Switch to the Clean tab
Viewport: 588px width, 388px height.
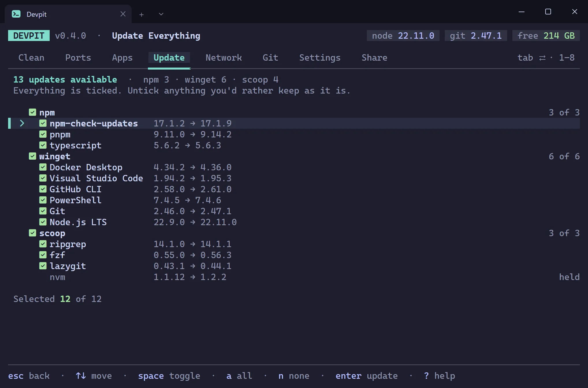31,57
